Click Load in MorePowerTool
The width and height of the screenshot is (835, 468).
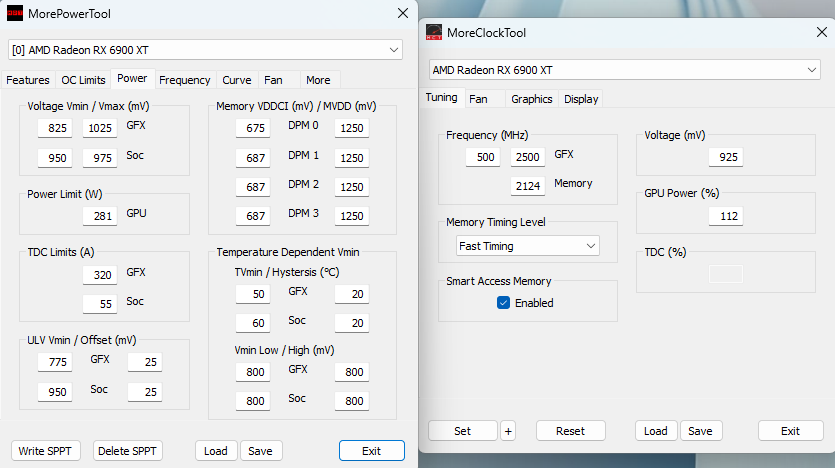(x=216, y=451)
